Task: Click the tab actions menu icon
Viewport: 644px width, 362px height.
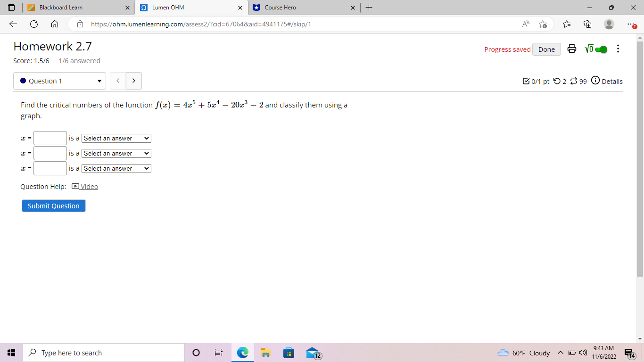Action: coord(12,8)
